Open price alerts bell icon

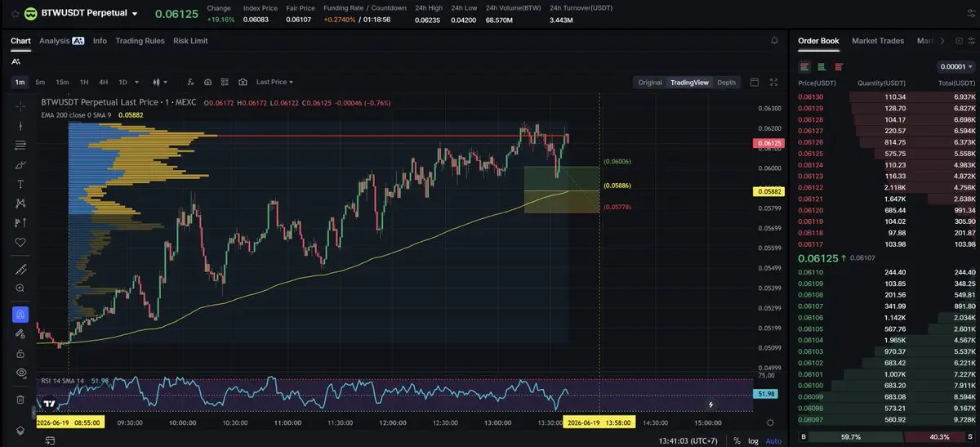coord(774,41)
